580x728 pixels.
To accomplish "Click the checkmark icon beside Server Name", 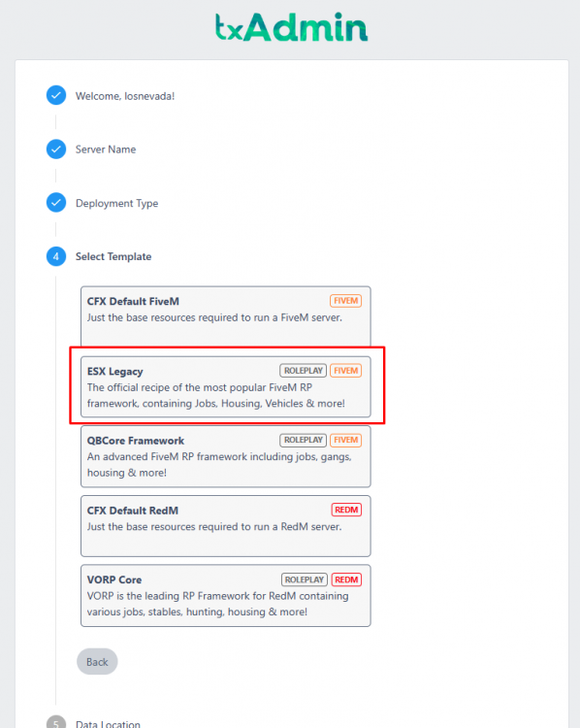I will [56, 149].
